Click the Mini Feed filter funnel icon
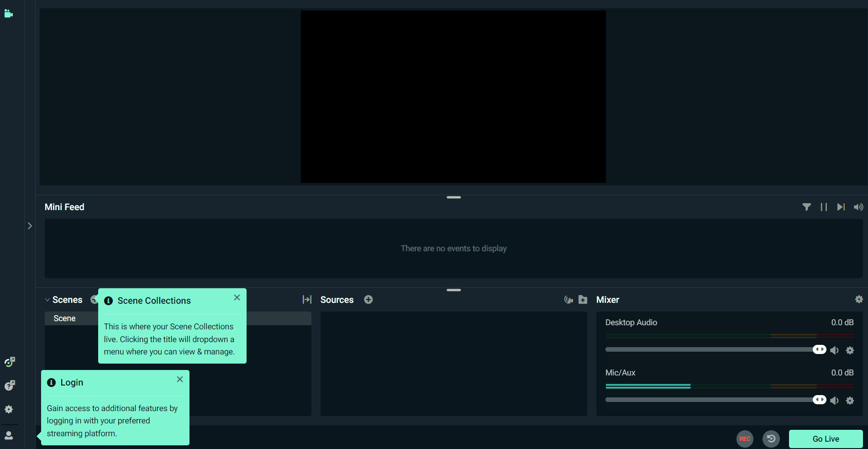Screen dimensions: 868x449 [x=806, y=207]
